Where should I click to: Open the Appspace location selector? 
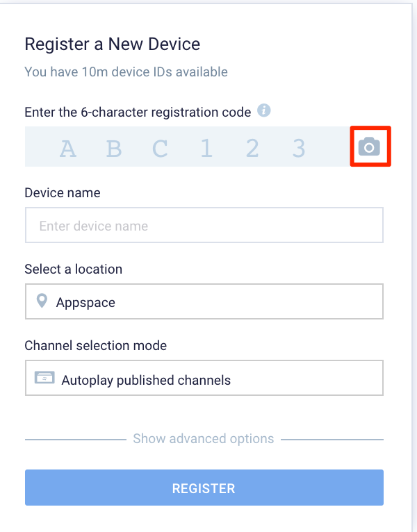point(204,301)
